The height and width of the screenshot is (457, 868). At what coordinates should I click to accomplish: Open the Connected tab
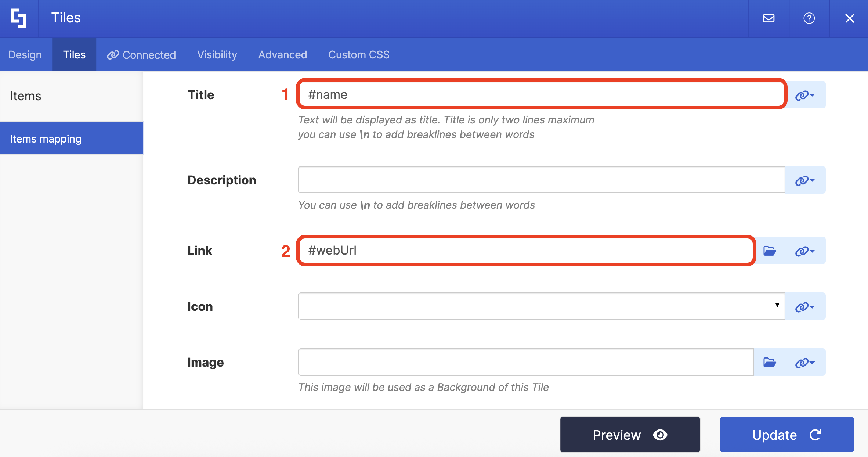[x=141, y=55]
